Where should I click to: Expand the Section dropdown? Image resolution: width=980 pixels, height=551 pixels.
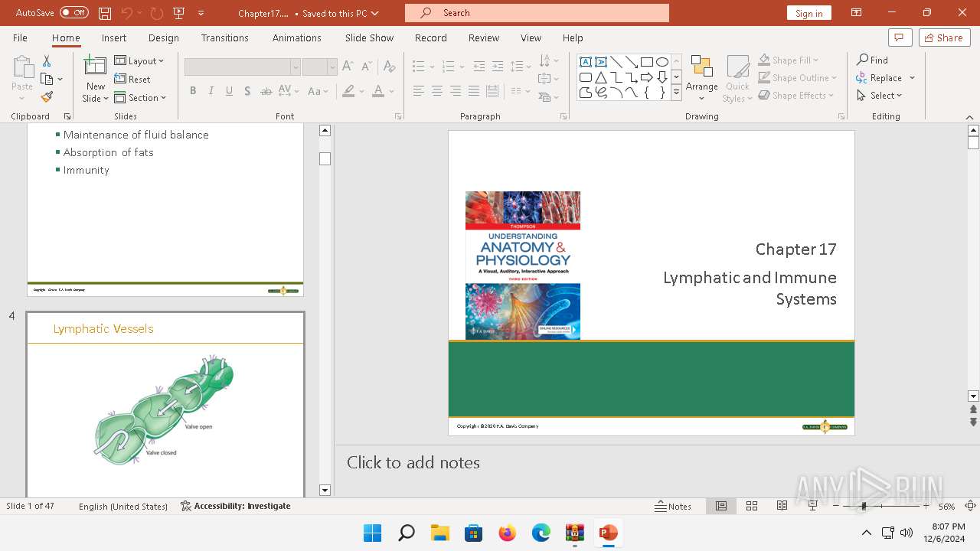141,97
